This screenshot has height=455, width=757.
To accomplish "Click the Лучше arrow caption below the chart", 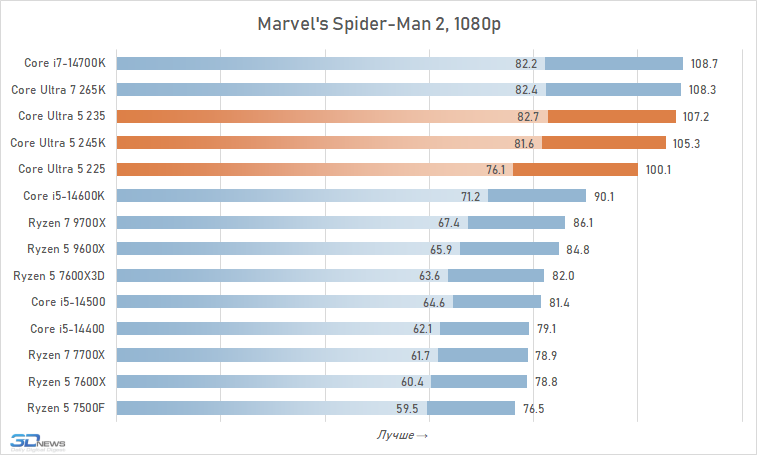I will click(402, 435).
